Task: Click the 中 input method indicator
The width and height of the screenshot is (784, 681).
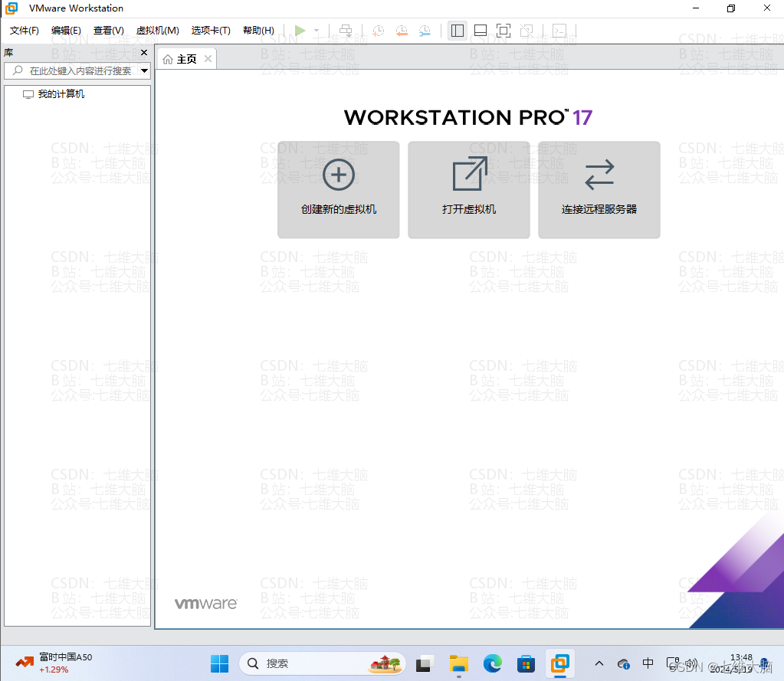Action: [648, 663]
